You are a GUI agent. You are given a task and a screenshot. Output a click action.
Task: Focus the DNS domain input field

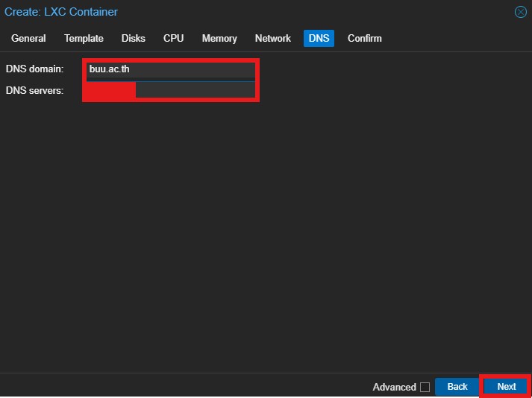pos(171,69)
